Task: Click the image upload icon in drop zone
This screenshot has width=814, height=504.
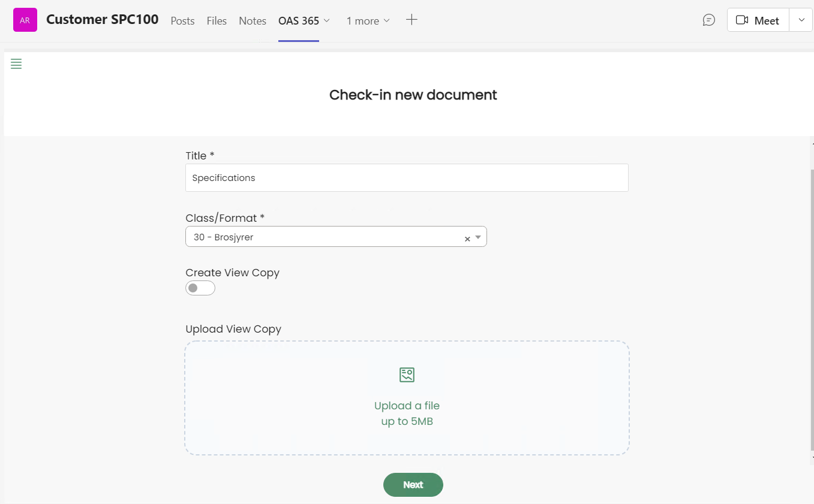Action: (407, 375)
